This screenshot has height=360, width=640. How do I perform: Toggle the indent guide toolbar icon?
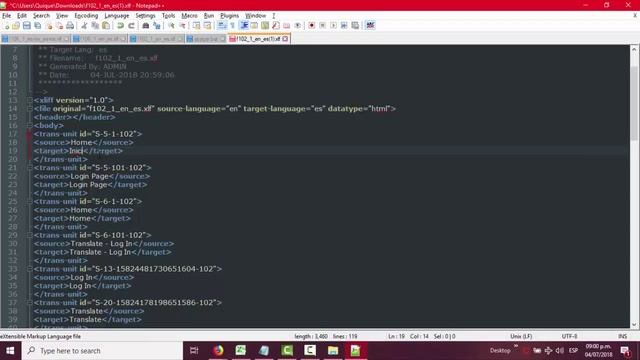(x=244, y=25)
